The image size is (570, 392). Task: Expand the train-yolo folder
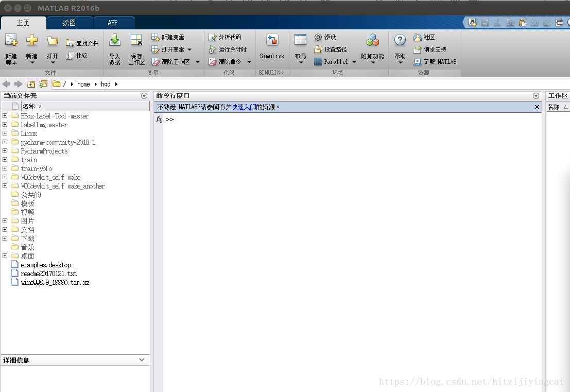click(x=5, y=168)
